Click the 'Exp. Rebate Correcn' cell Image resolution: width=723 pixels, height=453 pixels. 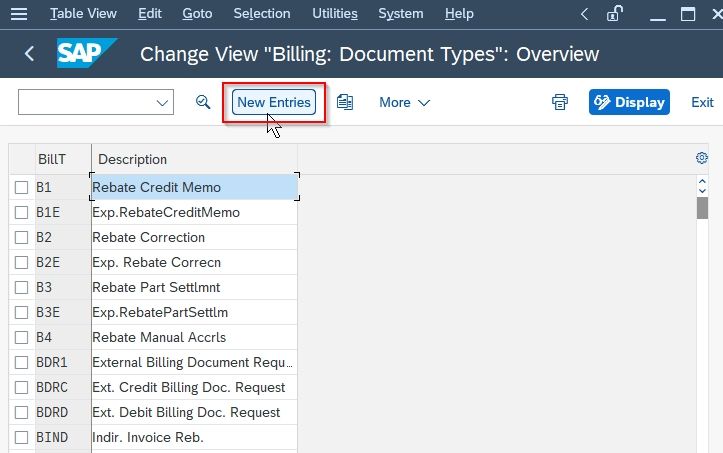coord(194,262)
